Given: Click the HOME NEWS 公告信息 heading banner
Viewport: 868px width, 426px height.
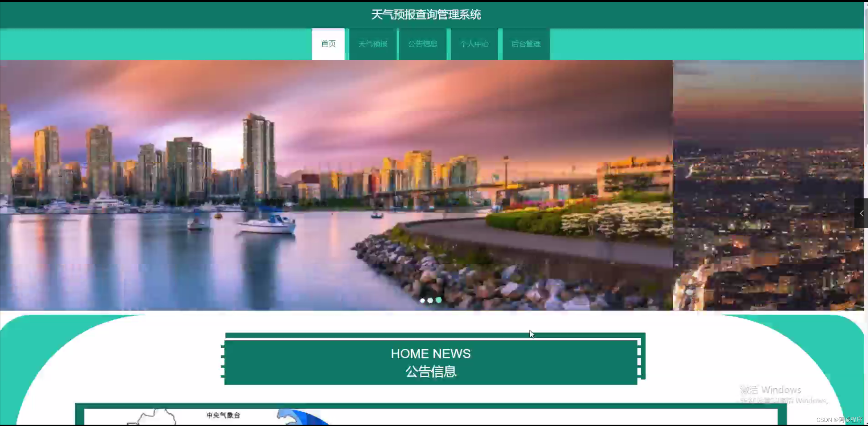Looking at the screenshot, I should (431, 362).
